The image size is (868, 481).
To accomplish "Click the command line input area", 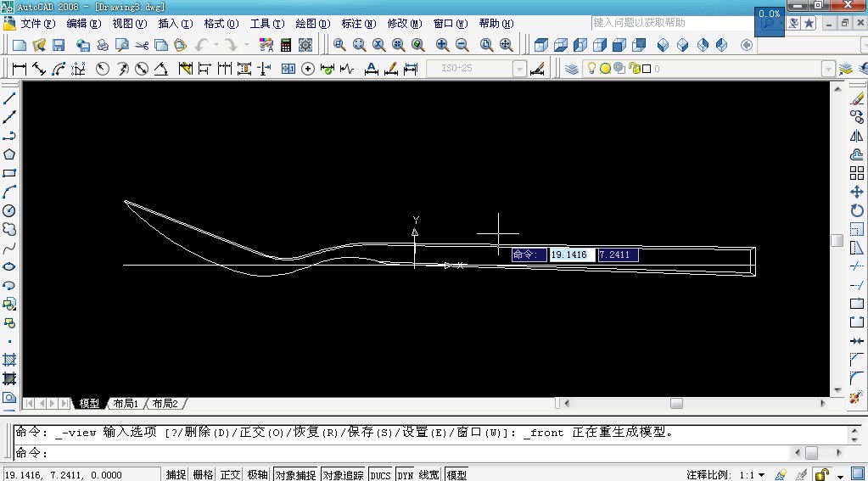I will point(401,453).
